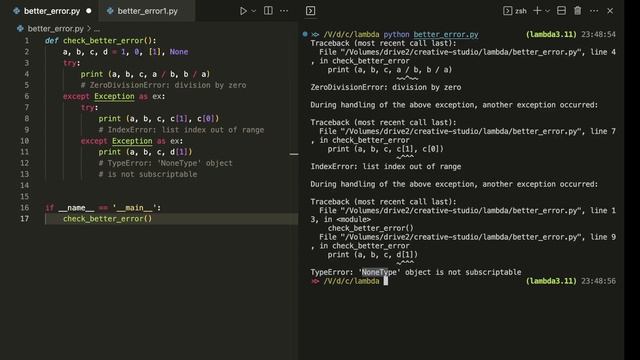Click the timestamp 23:48:56 in terminal
This screenshot has width=640, height=360.
[598, 281]
